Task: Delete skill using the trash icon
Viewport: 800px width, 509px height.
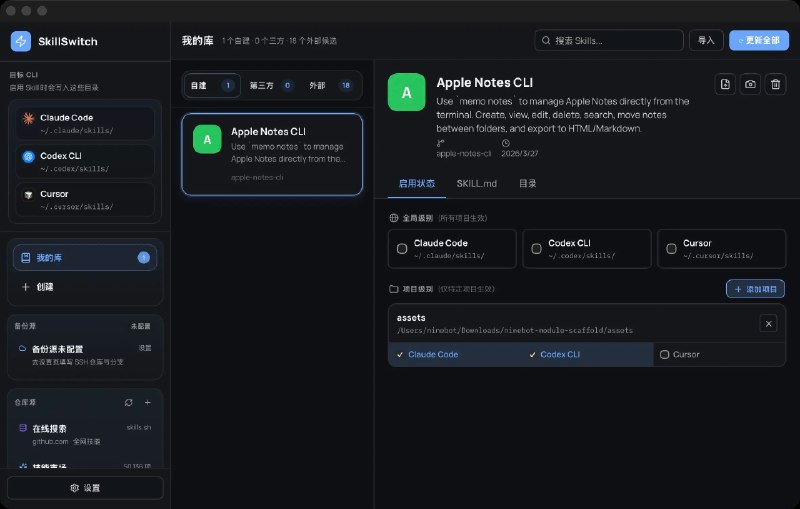Action: (775, 84)
